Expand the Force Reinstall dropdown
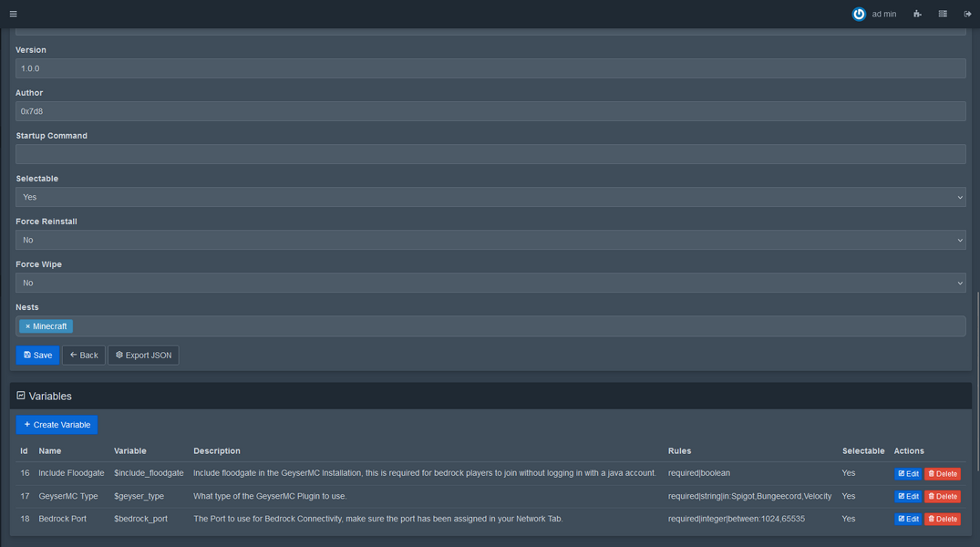 point(490,240)
